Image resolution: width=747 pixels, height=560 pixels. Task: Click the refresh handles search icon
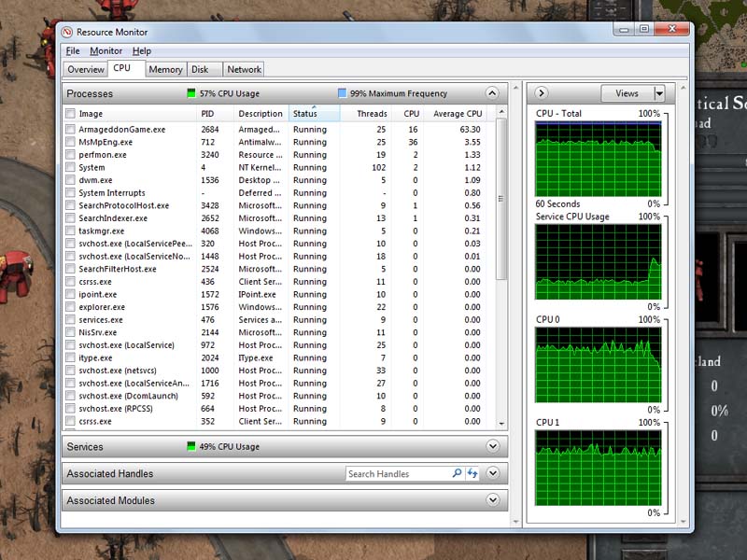pos(472,473)
